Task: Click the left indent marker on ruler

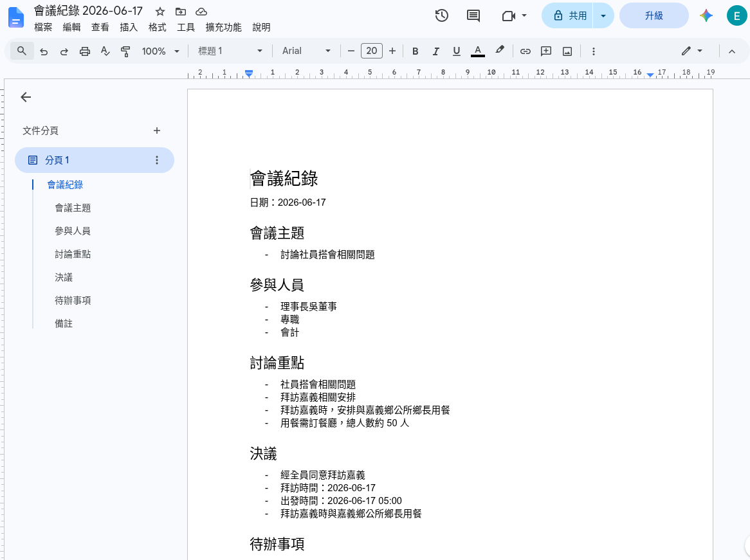Action: click(249, 74)
